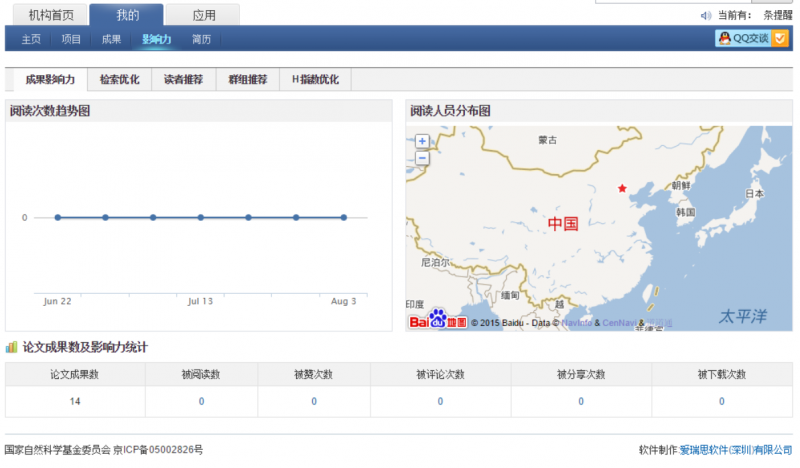Click the bar chart icon beside 论文成果数及影响力统计
Image resolution: width=800 pixels, height=468 pixels.
click(11, 348)
